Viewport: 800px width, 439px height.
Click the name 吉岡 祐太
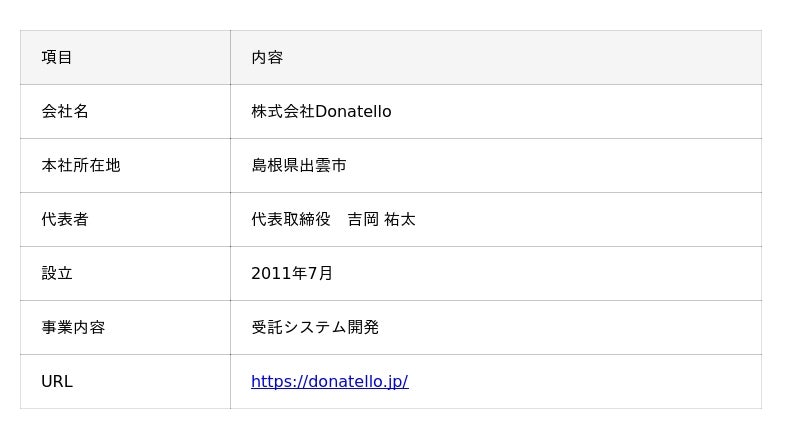(x=381, y=219)
